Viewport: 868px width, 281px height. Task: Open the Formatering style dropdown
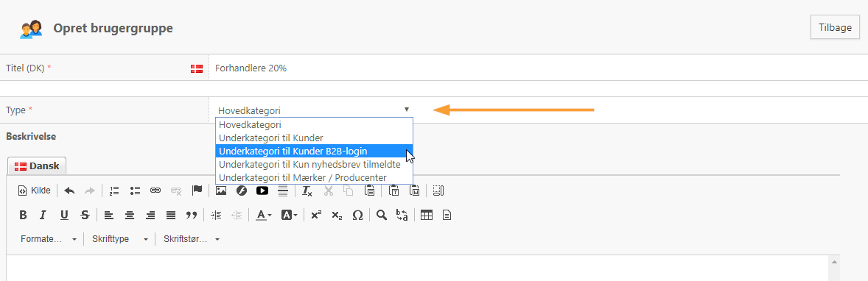(x=48, y=239)
